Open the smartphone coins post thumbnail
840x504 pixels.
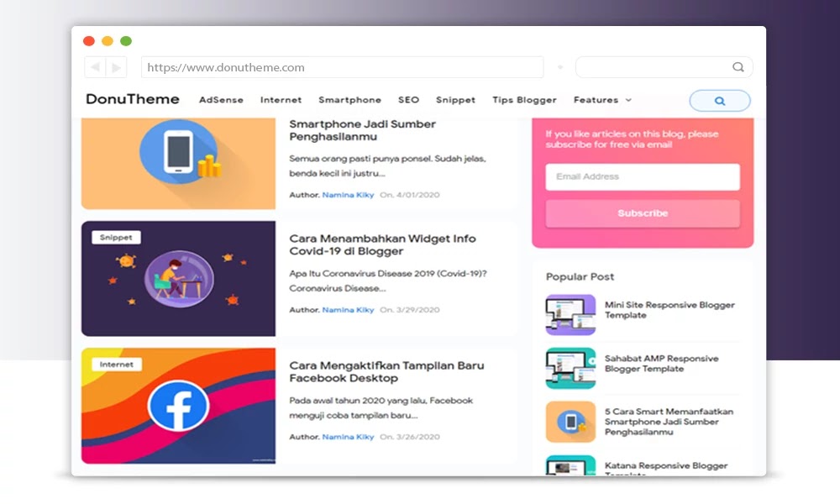pyautogui.click(x=178, y=163)
